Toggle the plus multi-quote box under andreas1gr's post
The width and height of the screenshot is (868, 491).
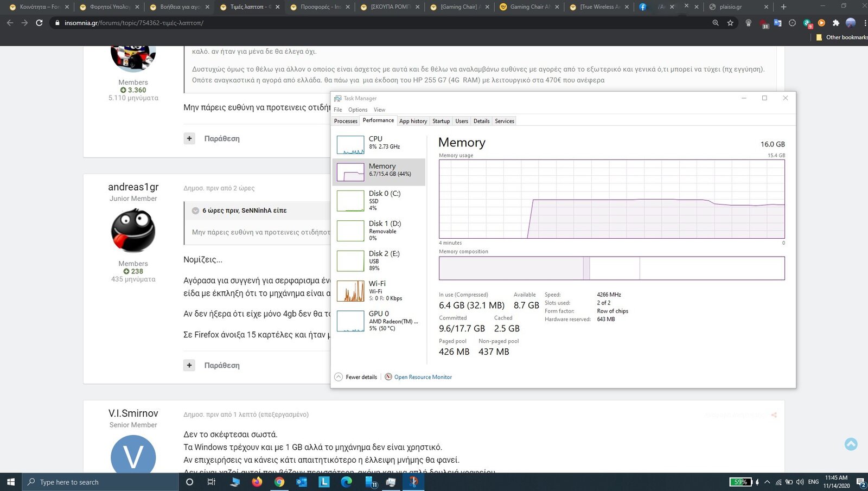189,365
